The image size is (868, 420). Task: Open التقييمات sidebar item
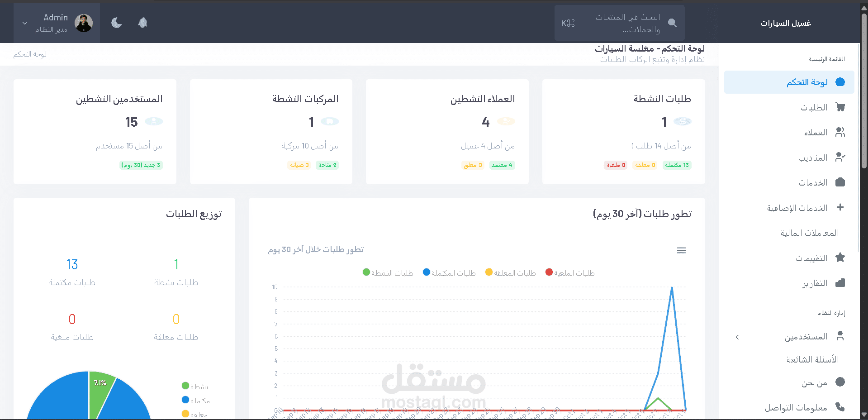[x=789, y=258]
